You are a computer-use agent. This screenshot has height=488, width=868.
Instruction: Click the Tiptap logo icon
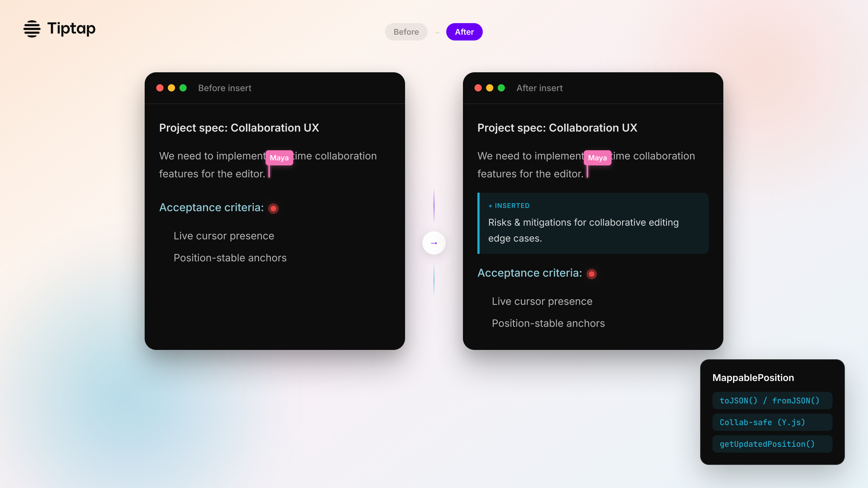32,29
